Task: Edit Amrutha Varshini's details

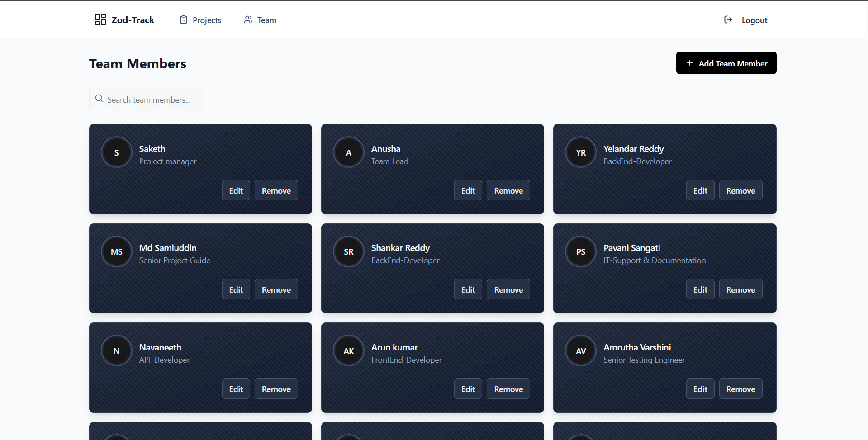Action: (x=700, y=389)
